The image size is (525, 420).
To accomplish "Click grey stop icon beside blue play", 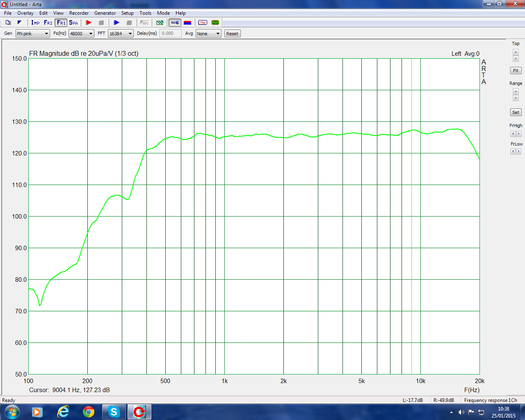I will click(x=129, y=23).
